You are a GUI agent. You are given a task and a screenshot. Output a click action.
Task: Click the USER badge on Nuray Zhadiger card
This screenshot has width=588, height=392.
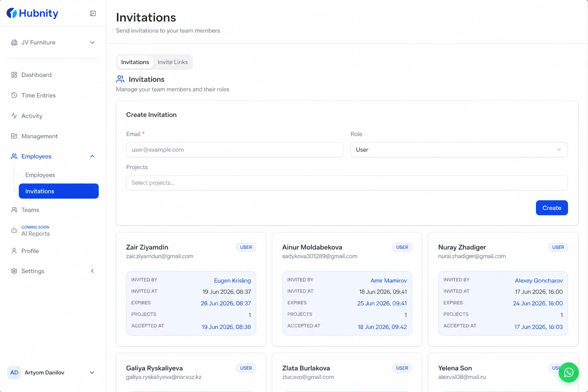point(558,247)
